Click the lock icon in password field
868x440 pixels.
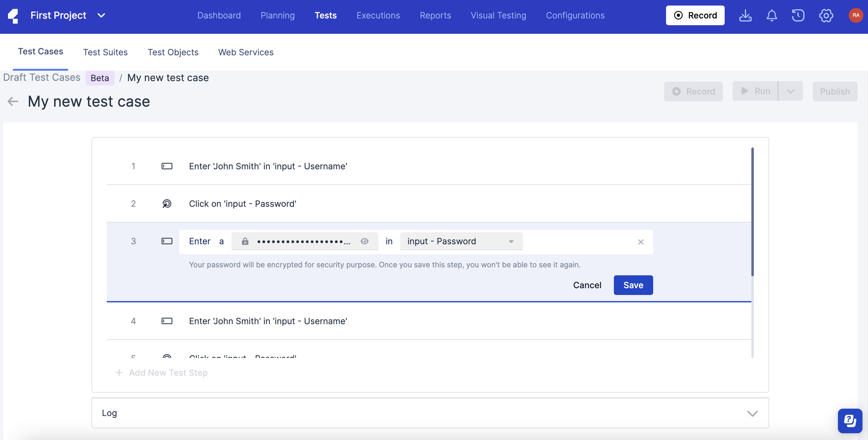coord(245,242)
